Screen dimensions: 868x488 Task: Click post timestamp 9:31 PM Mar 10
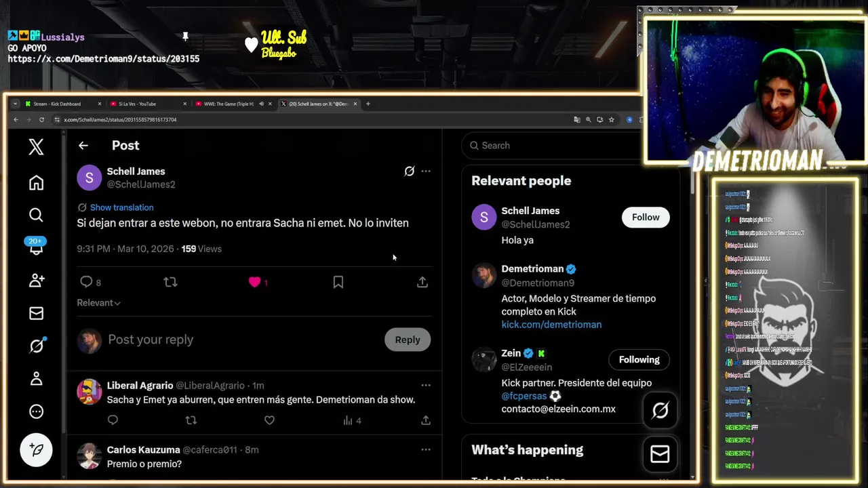coord(125,249)
